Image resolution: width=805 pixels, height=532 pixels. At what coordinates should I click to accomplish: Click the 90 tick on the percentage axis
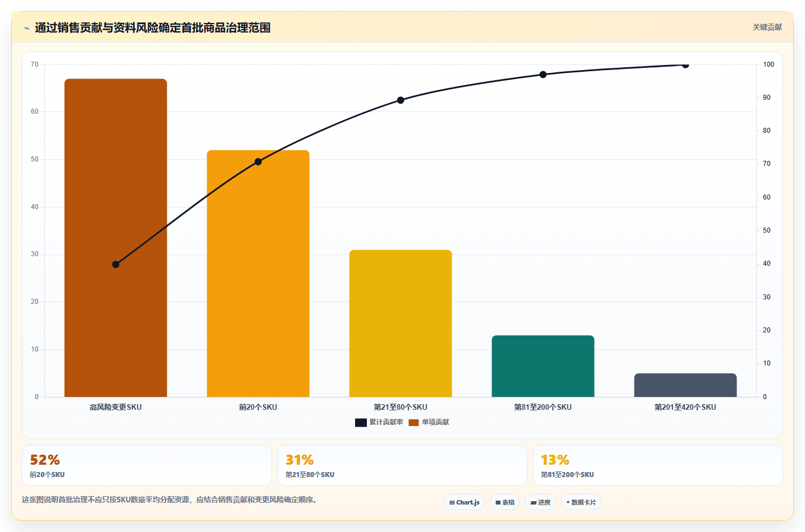(767, 98)
